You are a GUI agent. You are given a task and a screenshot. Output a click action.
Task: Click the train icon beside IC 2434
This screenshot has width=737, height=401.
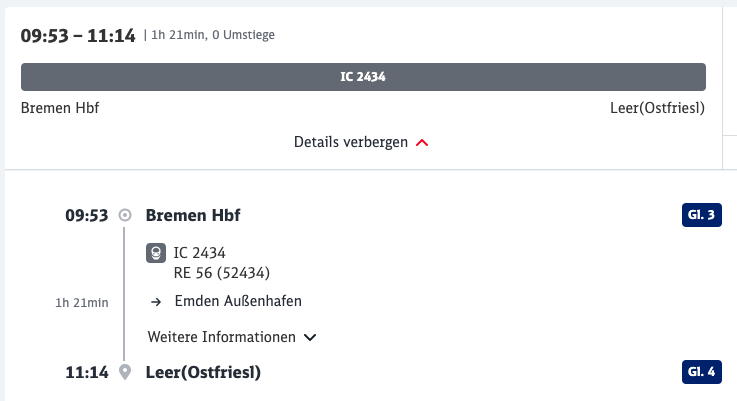156,253
